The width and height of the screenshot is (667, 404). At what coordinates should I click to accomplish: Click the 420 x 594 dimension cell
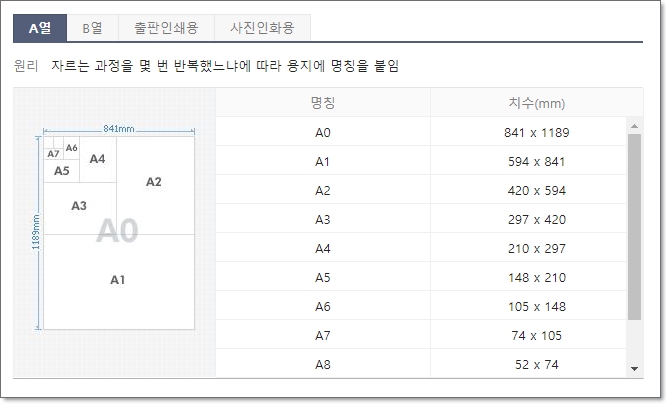[528, 191]
